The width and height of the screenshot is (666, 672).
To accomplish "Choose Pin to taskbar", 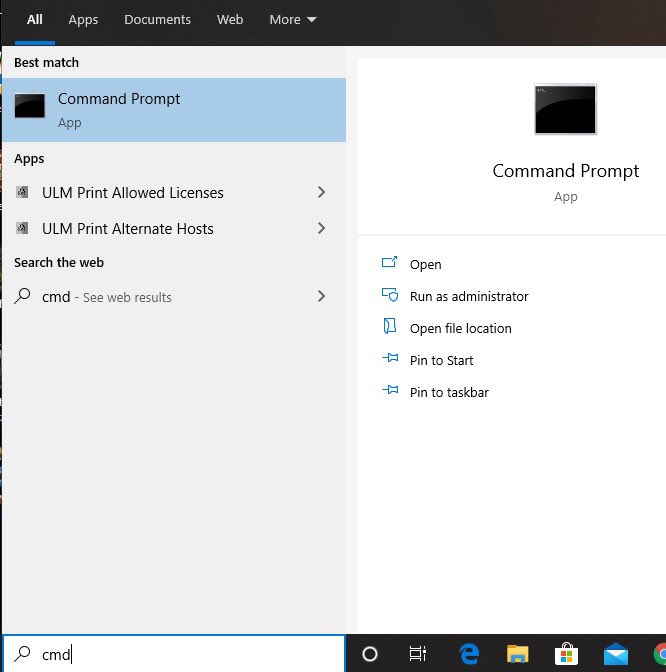I will click(449, 393).
